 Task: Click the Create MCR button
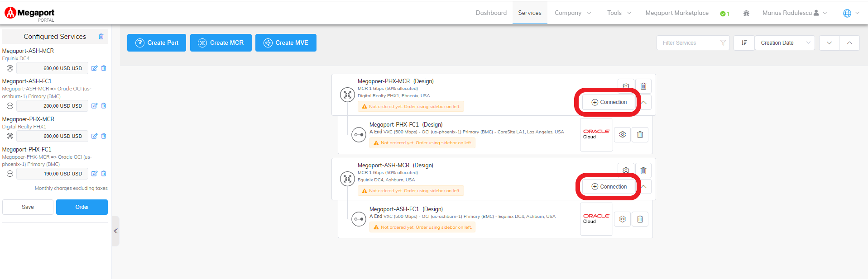point(221,43)
